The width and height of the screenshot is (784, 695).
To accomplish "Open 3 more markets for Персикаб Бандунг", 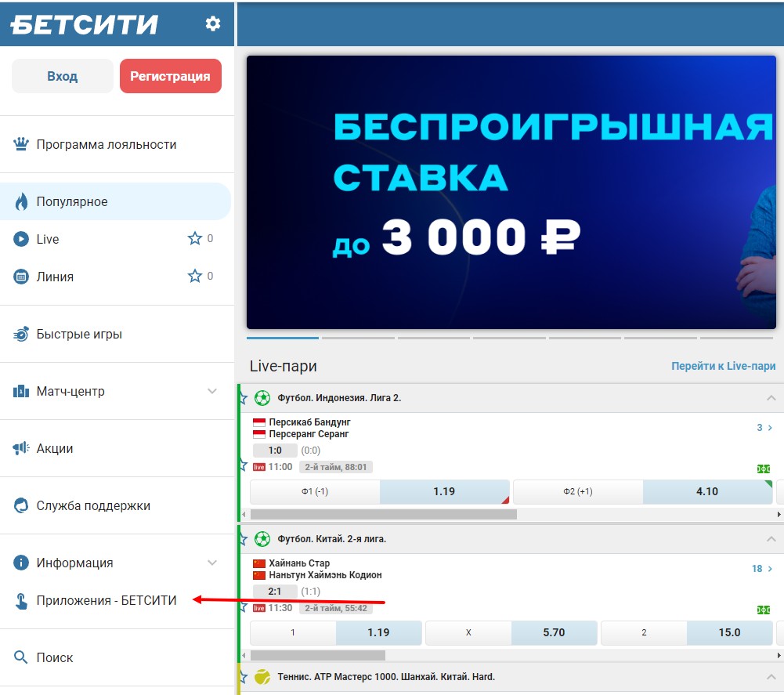I will 764,427.
